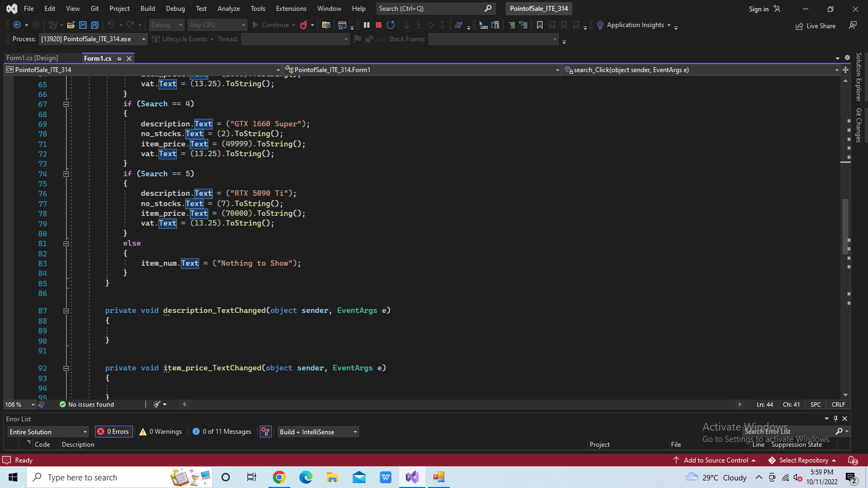This screenshot has height=488, width=868.
Task: Pause execution with Break All icon
Action: coord(366,25)
